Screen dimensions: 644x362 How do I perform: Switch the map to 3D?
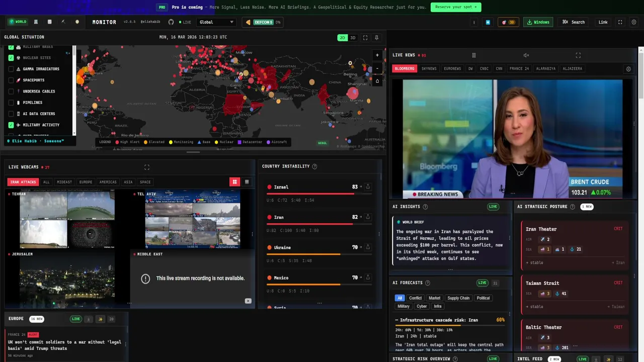coord(353,38)
